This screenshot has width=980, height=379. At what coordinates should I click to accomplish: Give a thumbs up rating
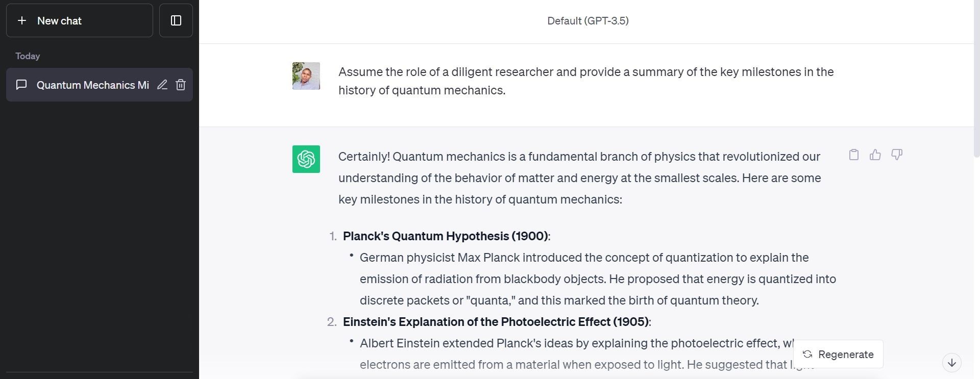tap(875, 155)
